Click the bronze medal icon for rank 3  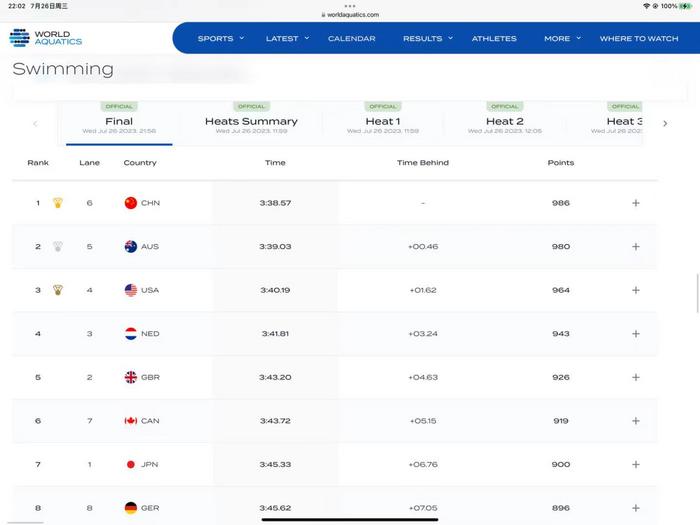tap(58, 290)
